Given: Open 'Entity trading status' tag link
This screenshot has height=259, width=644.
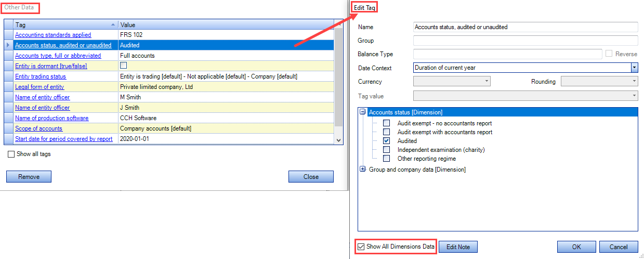Looking at the screenshot, I should (x=41, y=76).
